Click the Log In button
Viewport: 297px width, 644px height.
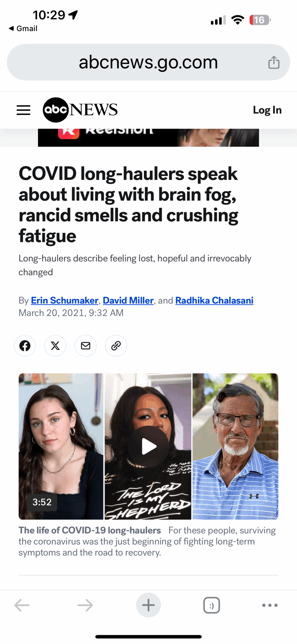pyautogui.click(x=267, y=110)
